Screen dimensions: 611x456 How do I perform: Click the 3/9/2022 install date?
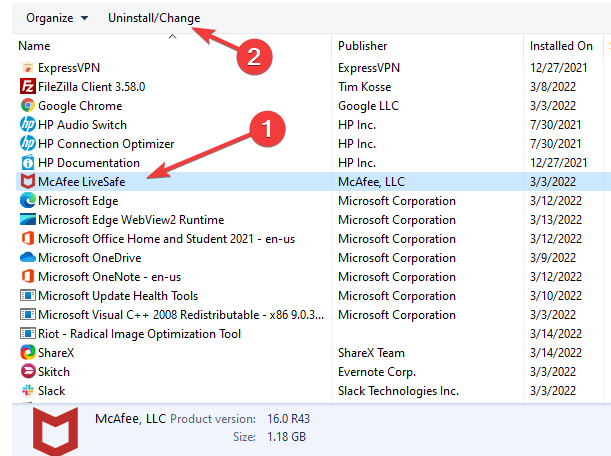(x=553, y=258)
